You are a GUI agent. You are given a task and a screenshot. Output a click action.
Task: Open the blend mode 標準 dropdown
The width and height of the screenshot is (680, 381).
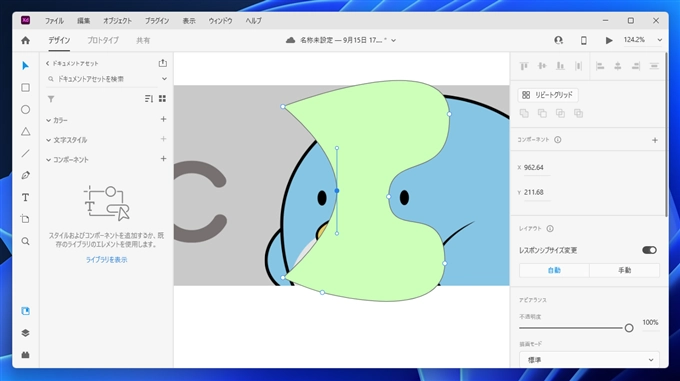(x=589, y=360)
